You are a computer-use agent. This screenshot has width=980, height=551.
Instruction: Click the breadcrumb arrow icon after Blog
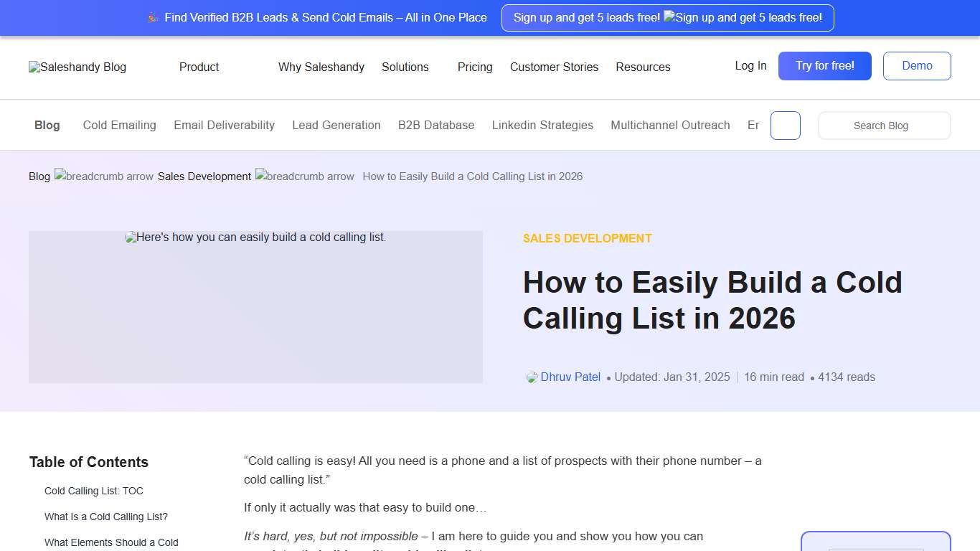pos(104,176)
